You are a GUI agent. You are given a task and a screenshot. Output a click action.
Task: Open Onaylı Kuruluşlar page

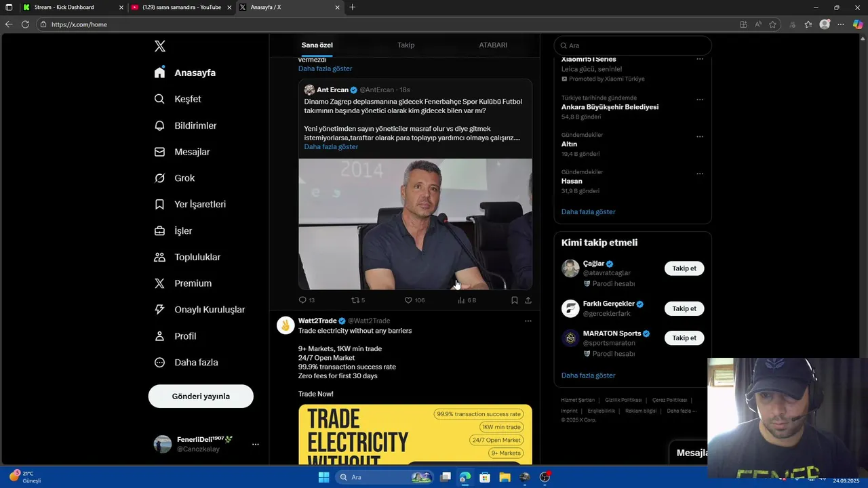199,310
